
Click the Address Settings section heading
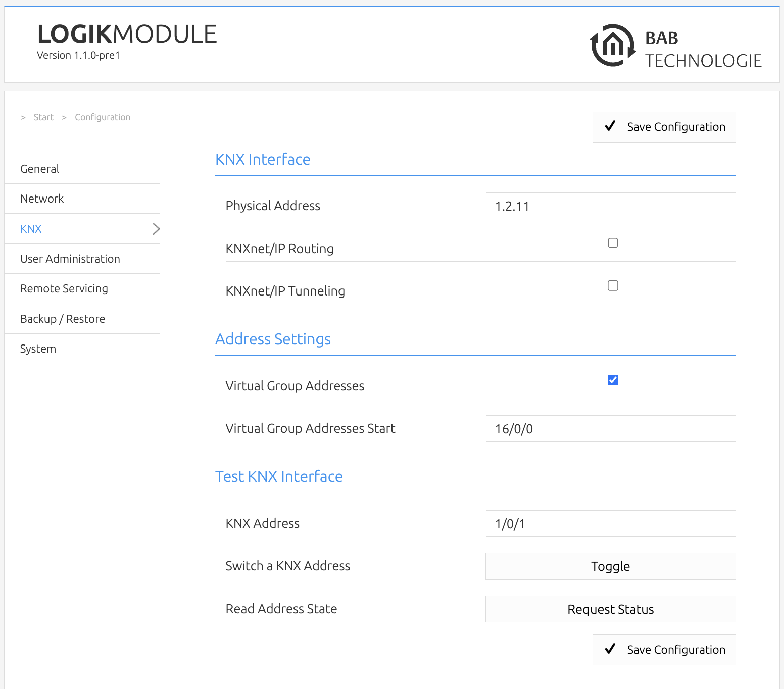tap(273, 339)
